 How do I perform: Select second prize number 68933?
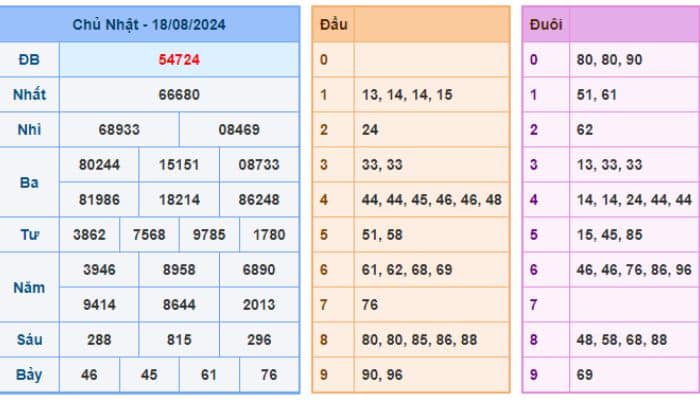pos(119,130)
